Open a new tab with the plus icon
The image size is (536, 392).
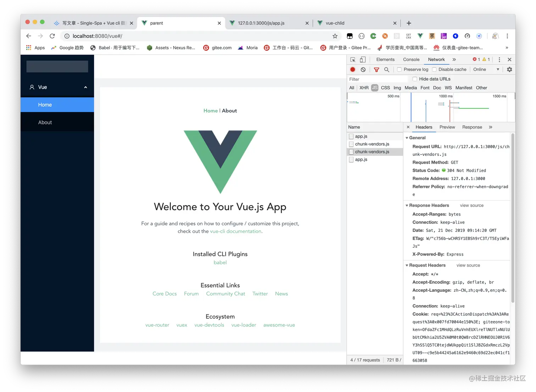pos(409,23)
